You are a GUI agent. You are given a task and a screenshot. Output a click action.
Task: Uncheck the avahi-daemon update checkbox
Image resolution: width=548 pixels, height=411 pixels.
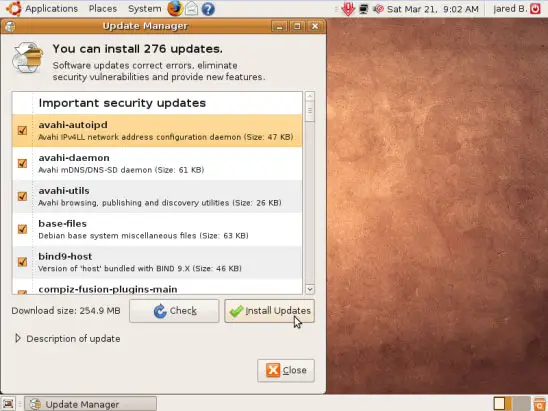(x=22, y=163)
